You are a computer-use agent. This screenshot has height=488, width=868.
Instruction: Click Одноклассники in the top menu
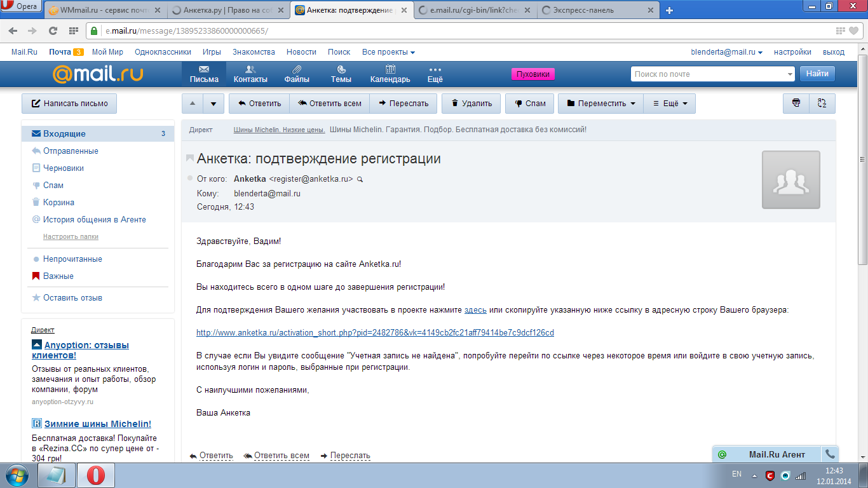163,52
